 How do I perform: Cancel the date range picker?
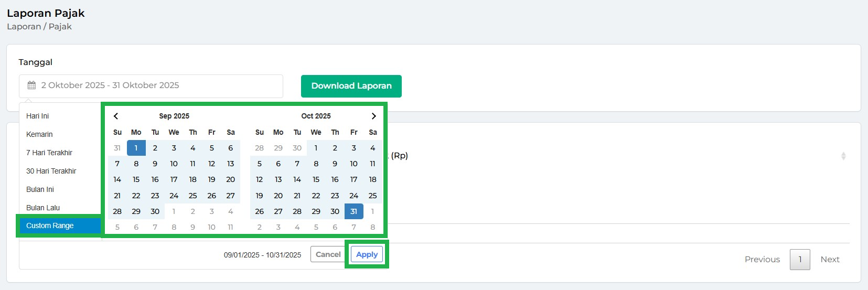click(x=328, y=254)
